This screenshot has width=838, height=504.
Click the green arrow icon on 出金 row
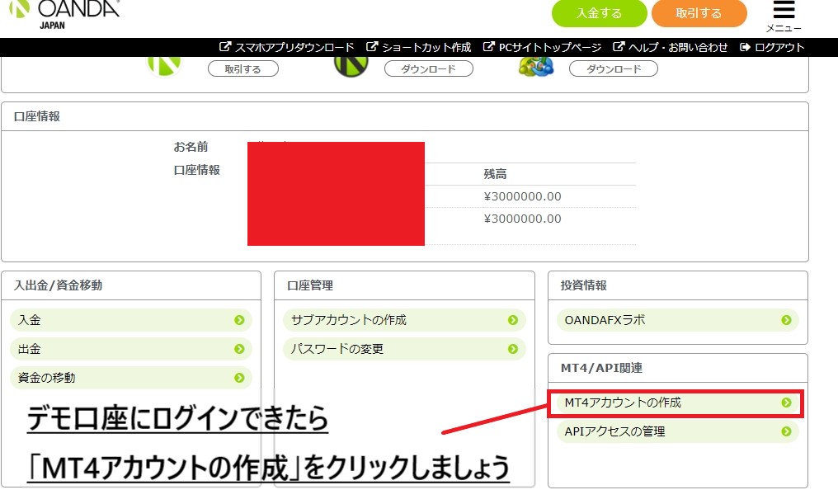tap(239, 348)
